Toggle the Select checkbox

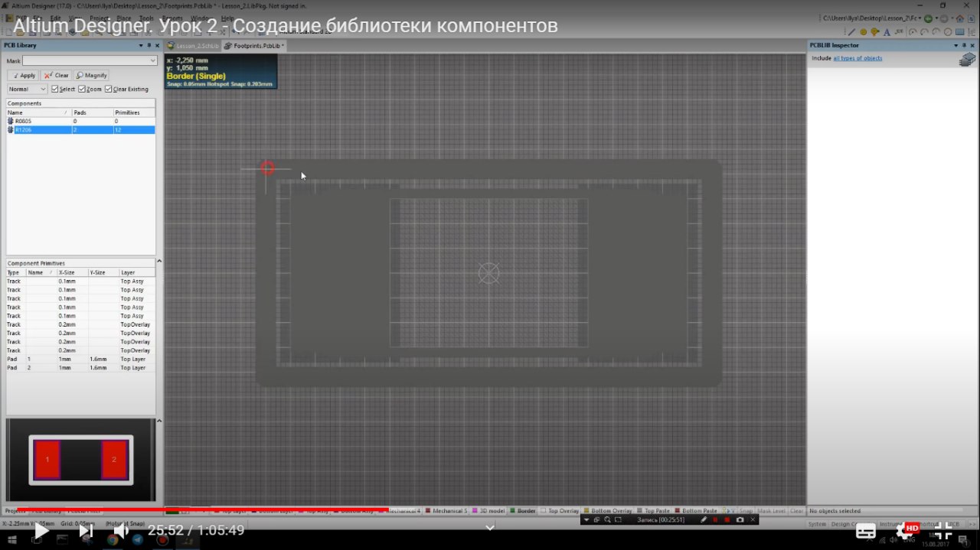54,89
